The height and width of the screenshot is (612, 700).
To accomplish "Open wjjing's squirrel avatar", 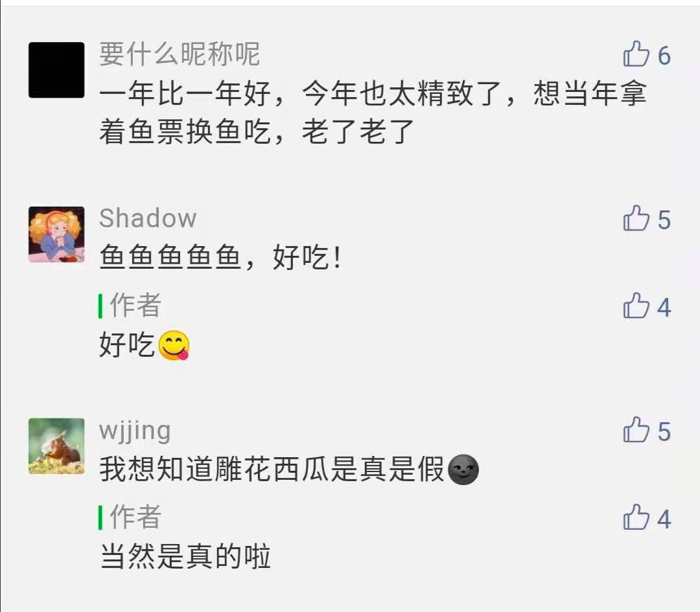I will [x=56, y=446].
